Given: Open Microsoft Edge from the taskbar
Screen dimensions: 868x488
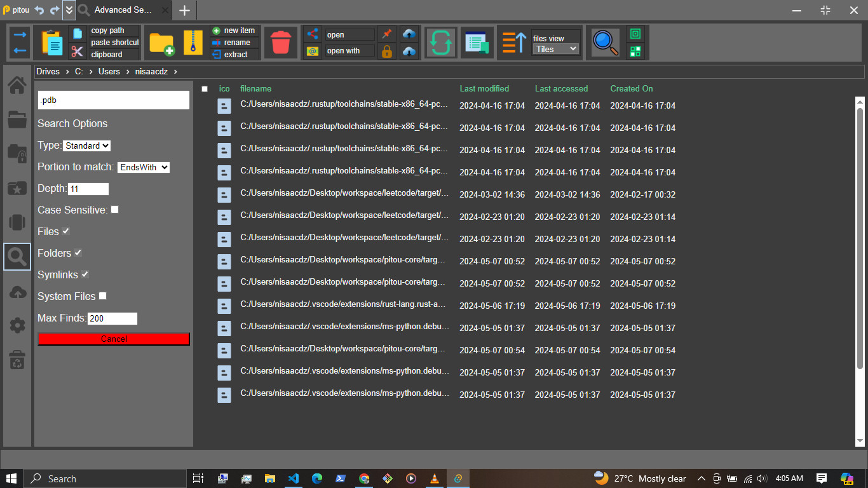Looking at the screenshot, I should pos(316,478).
